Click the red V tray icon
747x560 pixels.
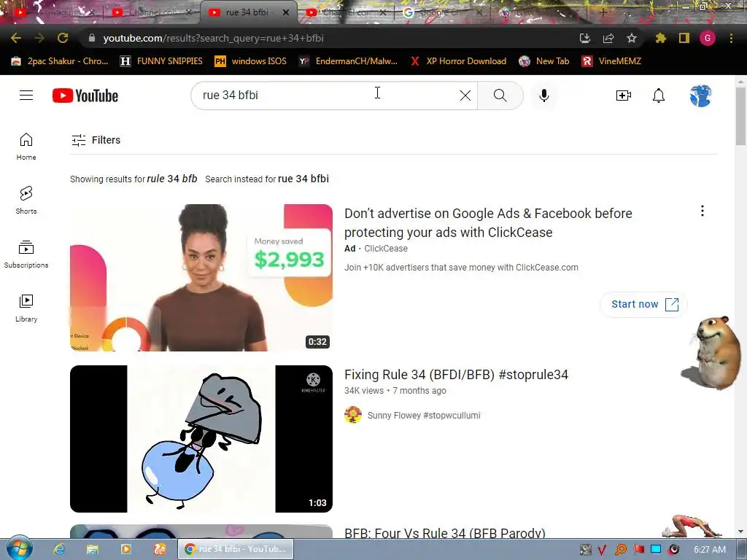pyautogui.click(x=602, y=550)
